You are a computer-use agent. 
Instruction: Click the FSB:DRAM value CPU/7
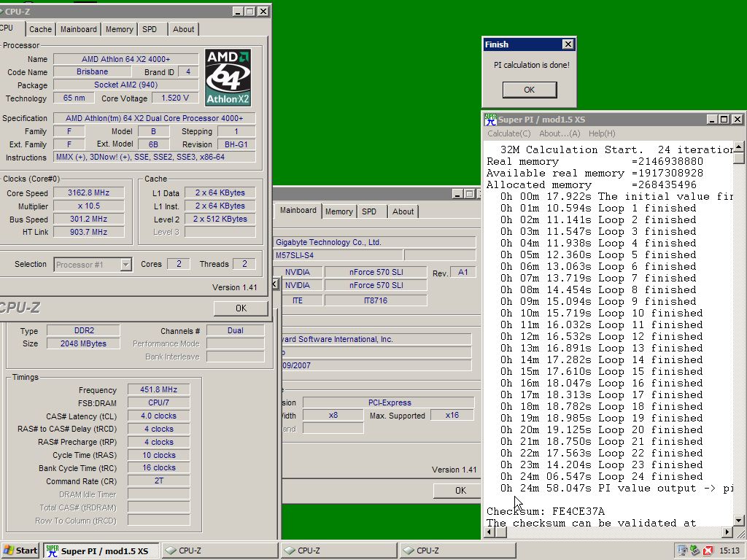158,402
